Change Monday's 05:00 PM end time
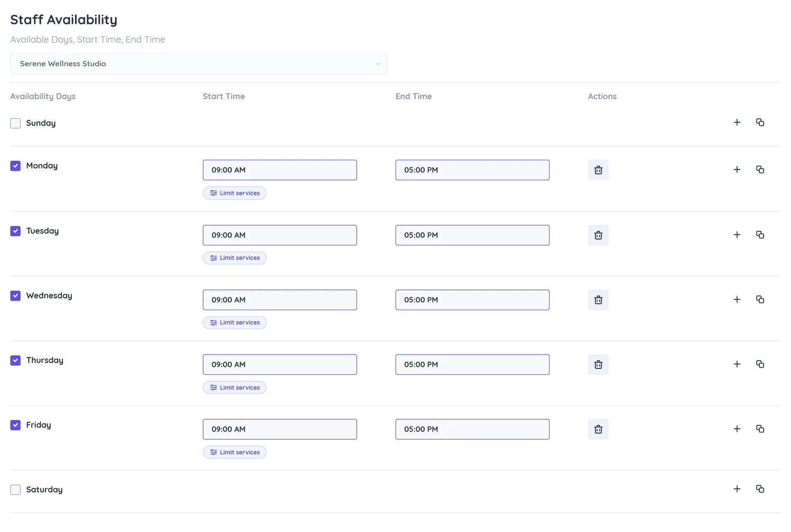 coord(472,170)
